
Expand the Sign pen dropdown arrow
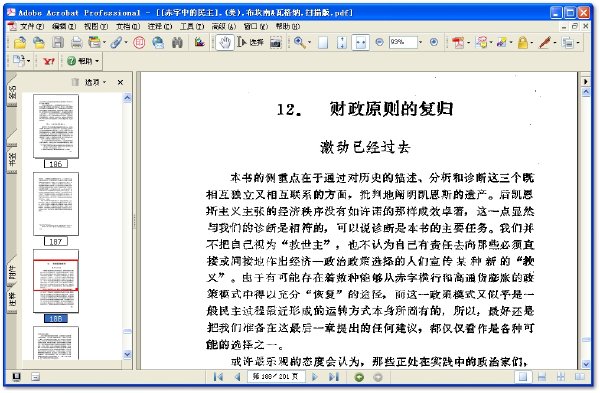point(555,42)
